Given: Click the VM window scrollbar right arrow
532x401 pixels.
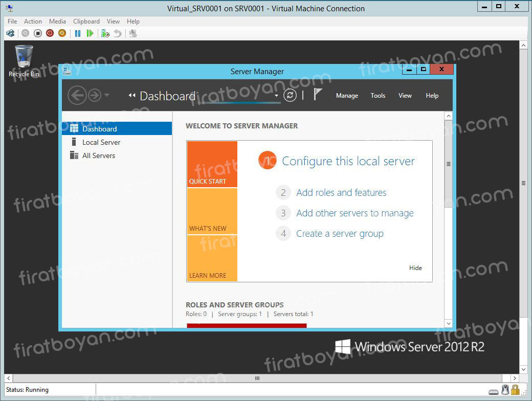Looking at the screenshot, I should tap(515, 378).
